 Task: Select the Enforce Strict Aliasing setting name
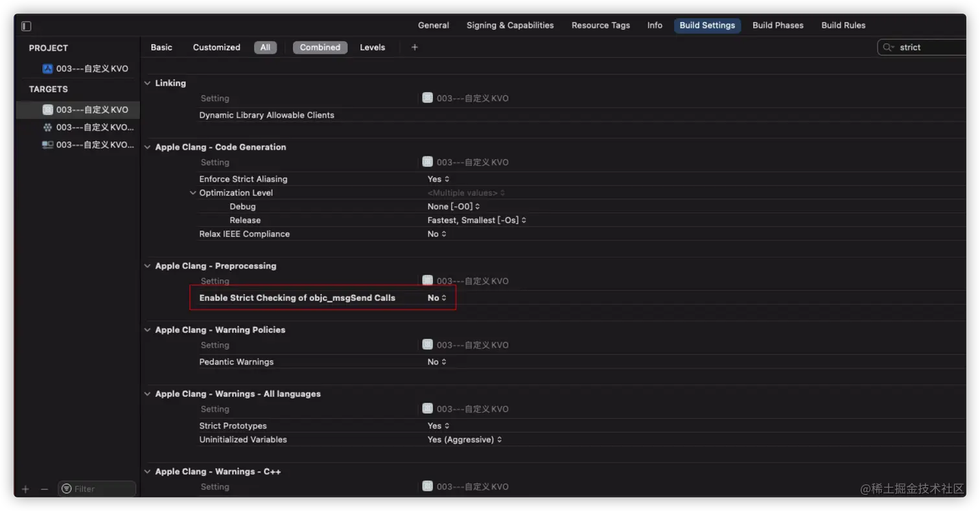pyautogui.click(x=243, y=179)
